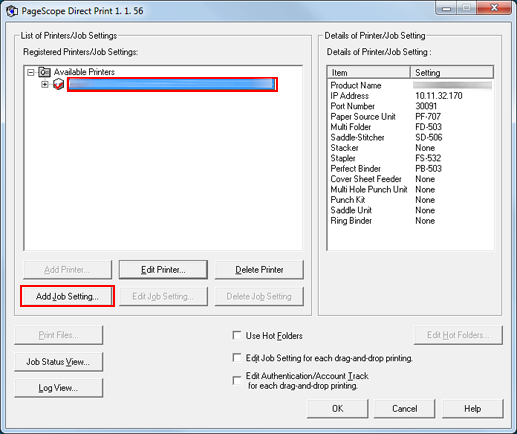
Task: Select the Saddle-Stitcher row
Action: pos(411,137)
